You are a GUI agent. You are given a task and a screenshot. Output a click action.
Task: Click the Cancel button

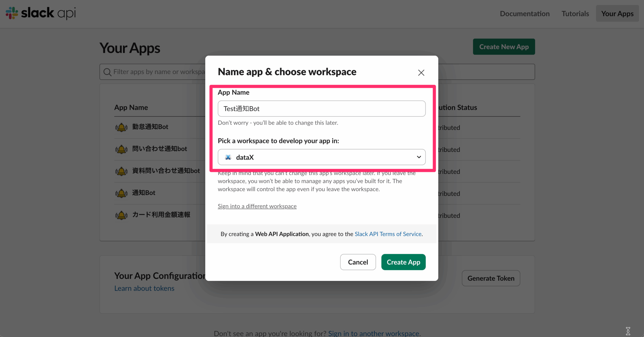tap(358, 262)
